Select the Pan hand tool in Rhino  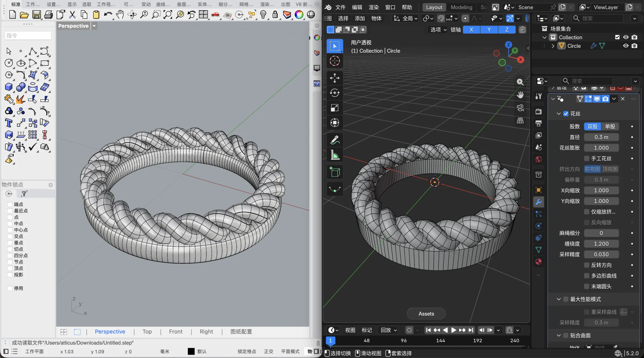(x=120, y=15)
